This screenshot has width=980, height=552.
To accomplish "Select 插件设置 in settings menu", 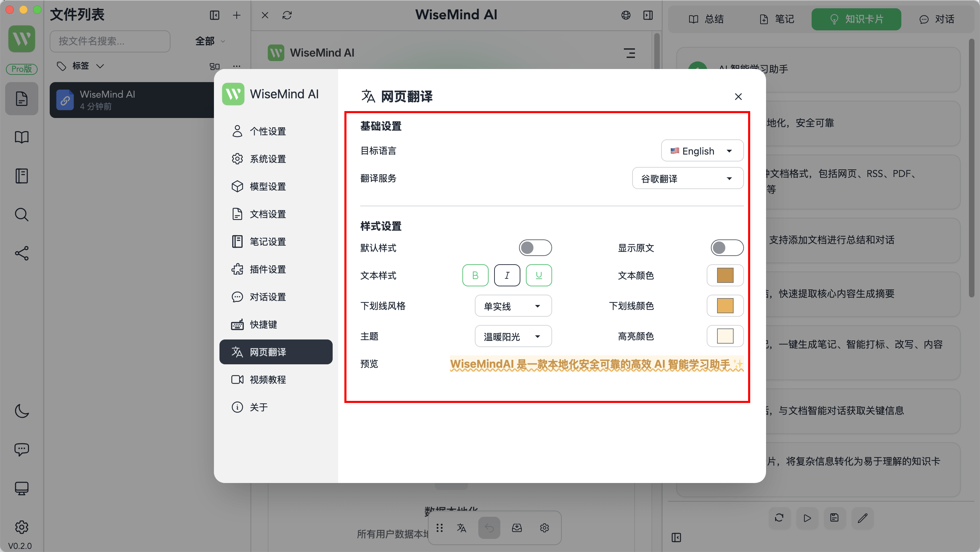I will [276, 269].
